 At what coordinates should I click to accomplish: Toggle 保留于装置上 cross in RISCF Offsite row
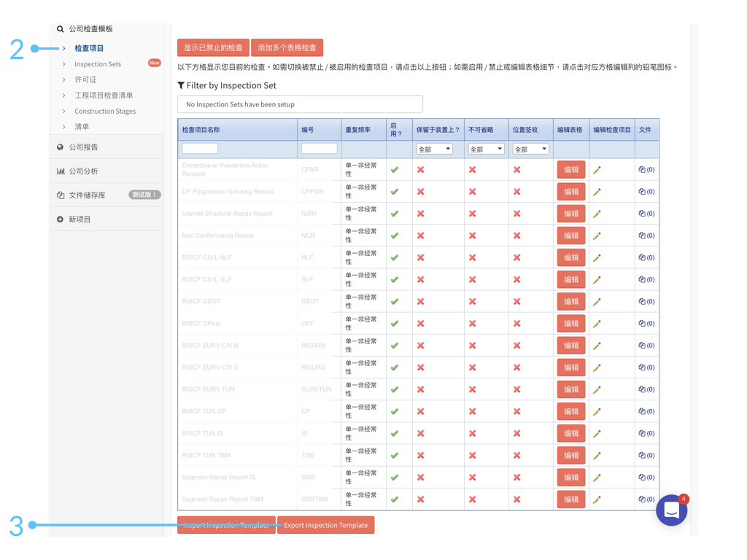pos(421,323)
